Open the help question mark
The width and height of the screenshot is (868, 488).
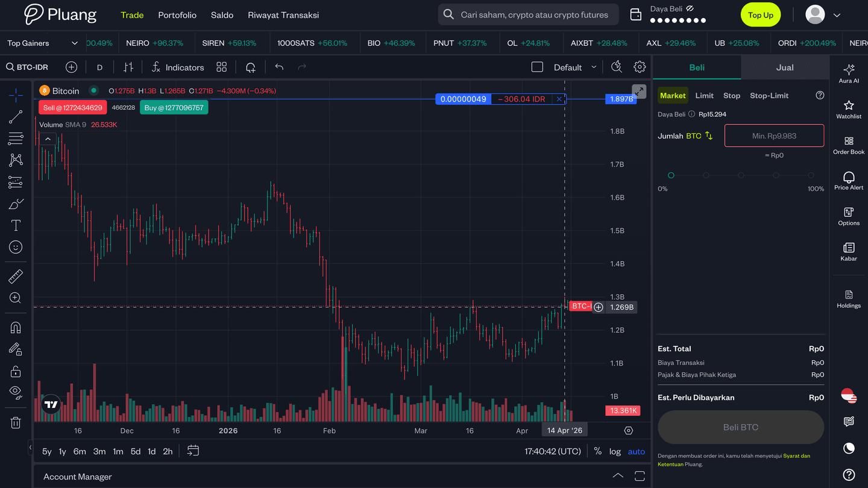849,475
